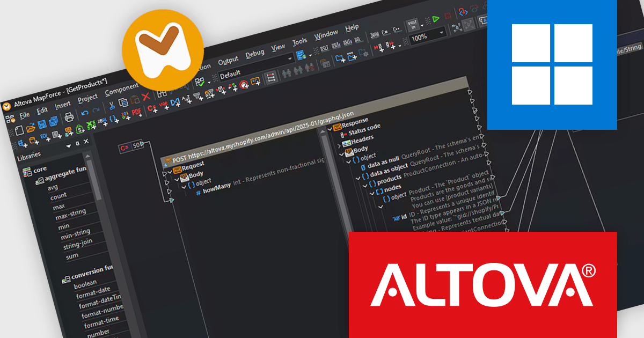Image resolution: width=644 pixels, height=338 pixels.
Task: Close the Libraries pane with X
Action: point(86,141)
